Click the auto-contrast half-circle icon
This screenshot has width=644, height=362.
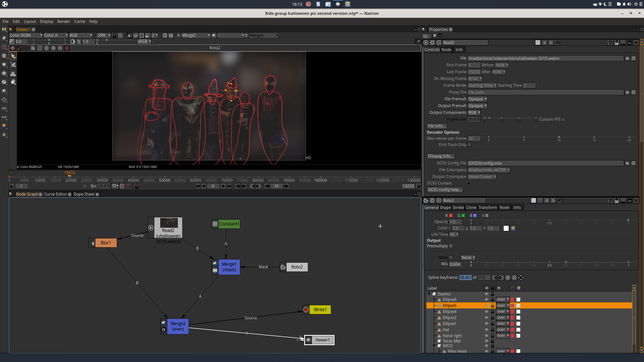[x=73, y=41]
